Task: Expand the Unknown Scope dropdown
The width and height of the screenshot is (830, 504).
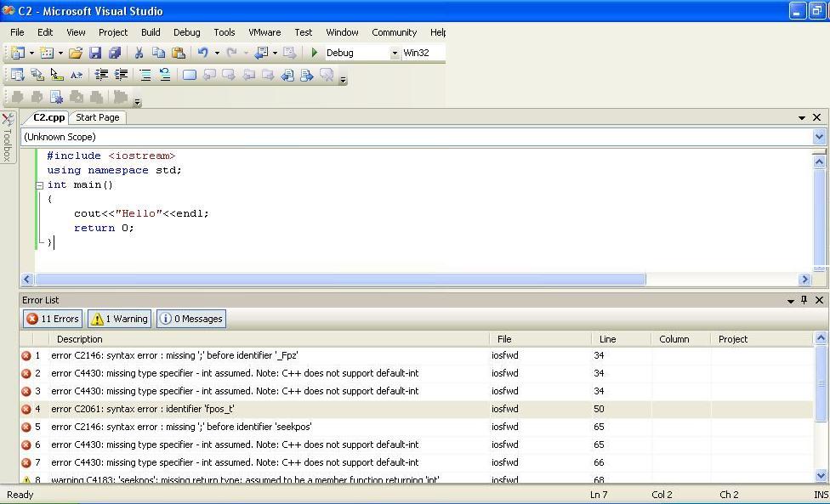Action: tap(819, 137)
